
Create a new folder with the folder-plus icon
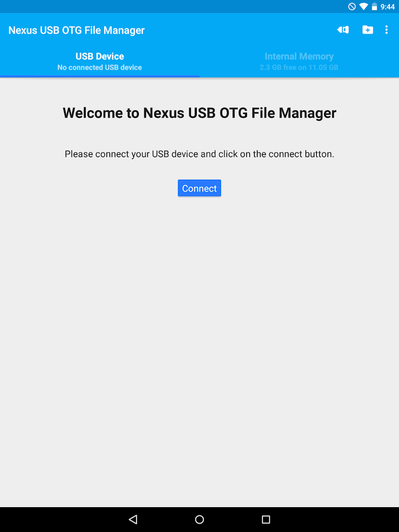(368, 30)
